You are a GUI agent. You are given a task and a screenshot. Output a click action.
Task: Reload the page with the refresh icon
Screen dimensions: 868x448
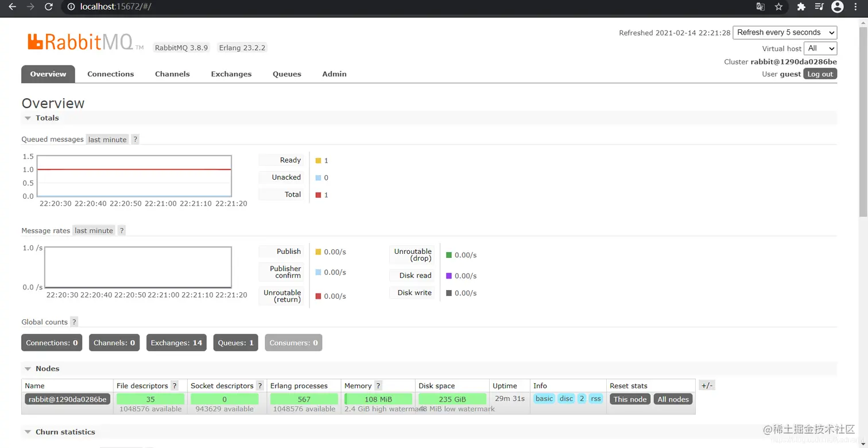pos(49,7)
